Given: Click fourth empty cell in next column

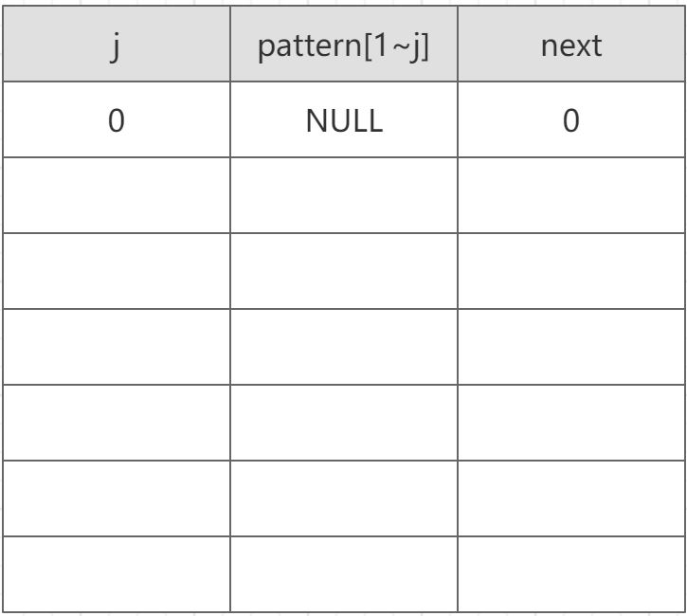Looking at the screenshot, I should 571,423.
